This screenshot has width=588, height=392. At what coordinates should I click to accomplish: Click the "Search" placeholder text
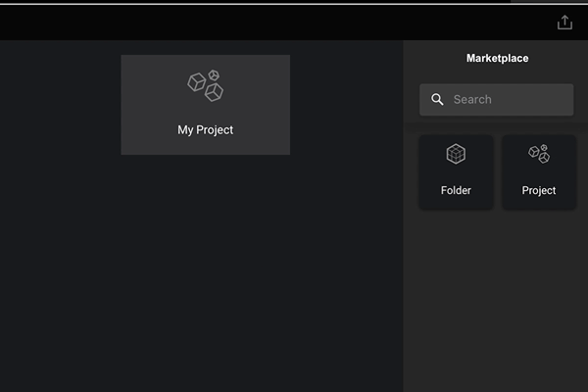tap(472, 100)
